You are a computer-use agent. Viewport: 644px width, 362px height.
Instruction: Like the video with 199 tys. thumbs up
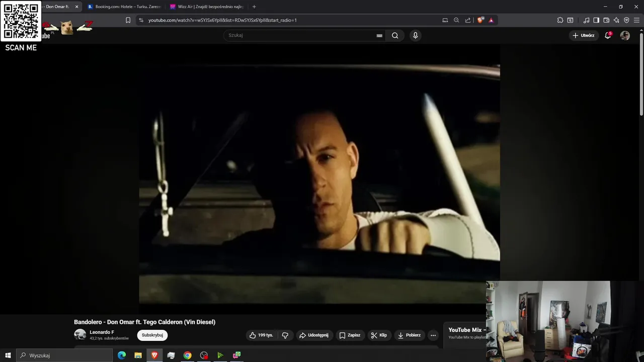click(261, 335)
